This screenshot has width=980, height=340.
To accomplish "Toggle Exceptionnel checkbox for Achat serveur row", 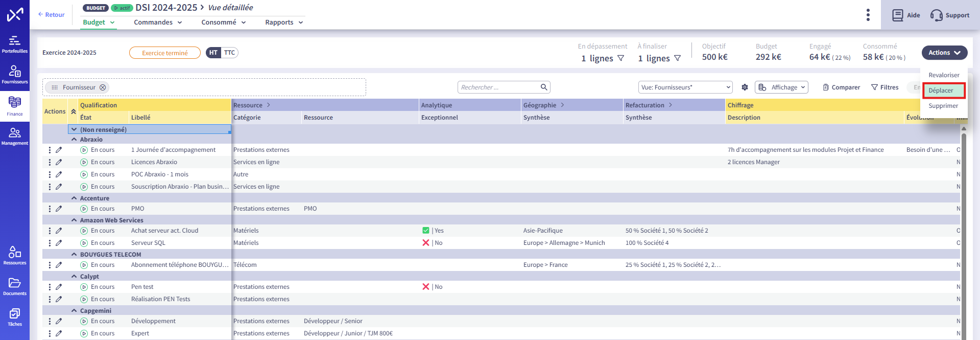I will point(426,231).
